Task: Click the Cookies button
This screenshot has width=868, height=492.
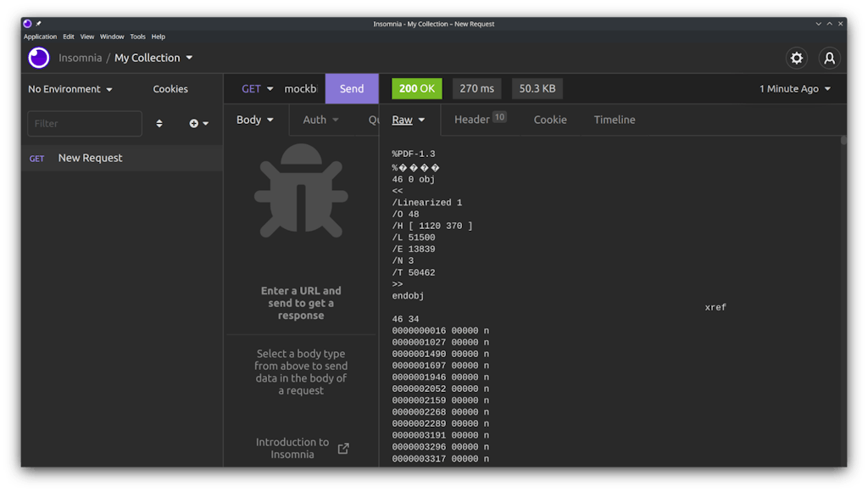Action: [x=170, y=89]
